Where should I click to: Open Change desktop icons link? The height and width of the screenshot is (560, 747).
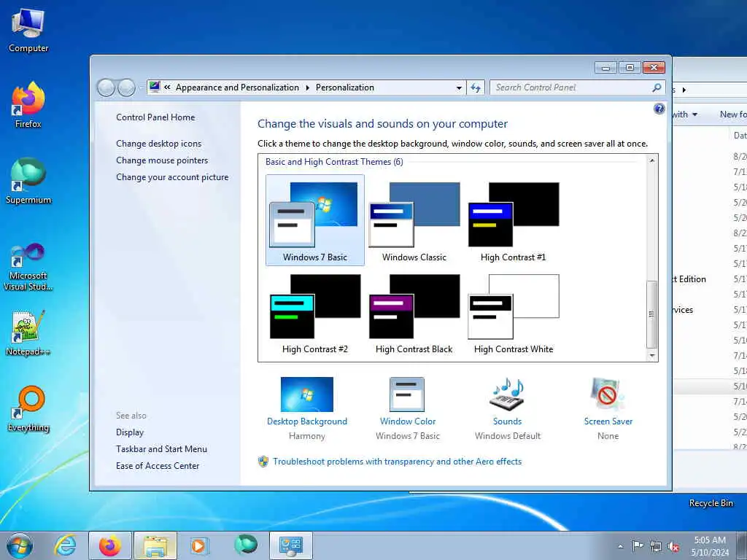coord(158,144)
